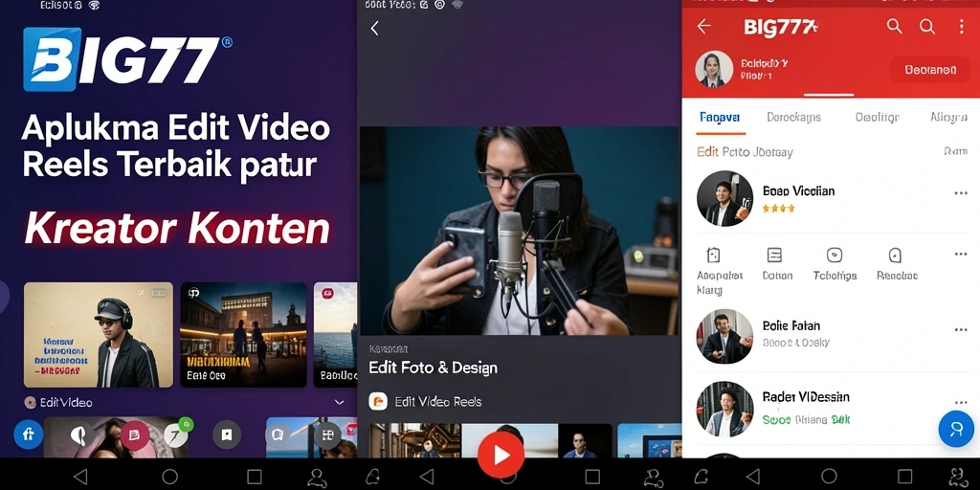This screenshot has height=490, width=980.
Task: Switch to the Alingra tab
Action: [x=948, y=117]
